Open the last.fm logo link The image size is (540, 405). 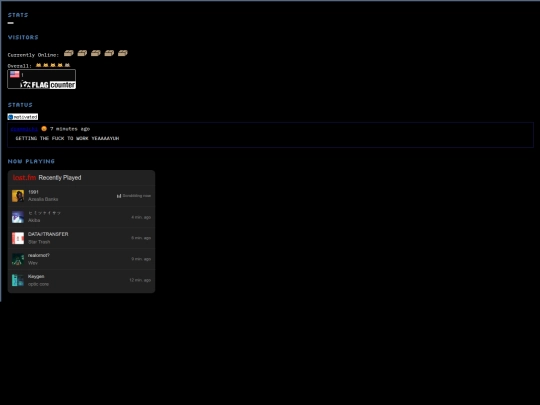24,178
